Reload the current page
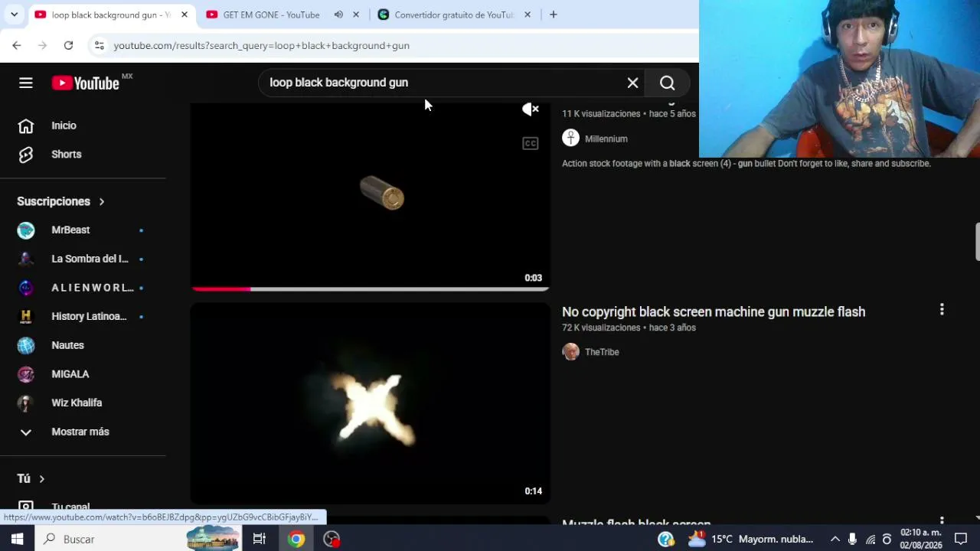Viewport: 980px width, 551px height. click(68, 45)
